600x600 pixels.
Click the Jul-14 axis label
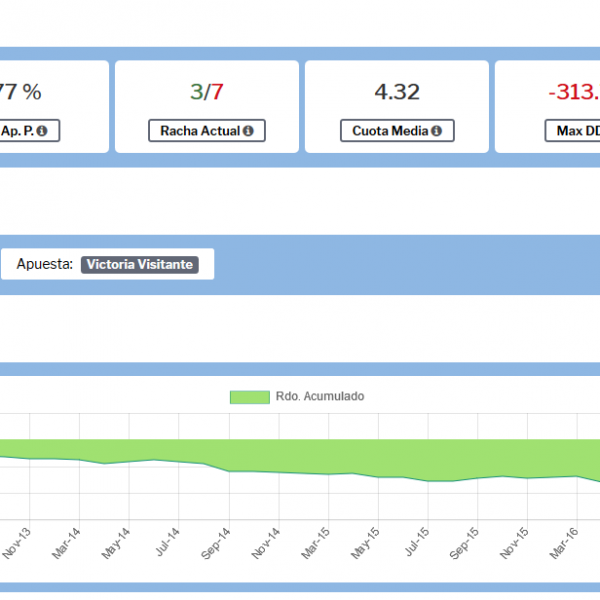167,542
